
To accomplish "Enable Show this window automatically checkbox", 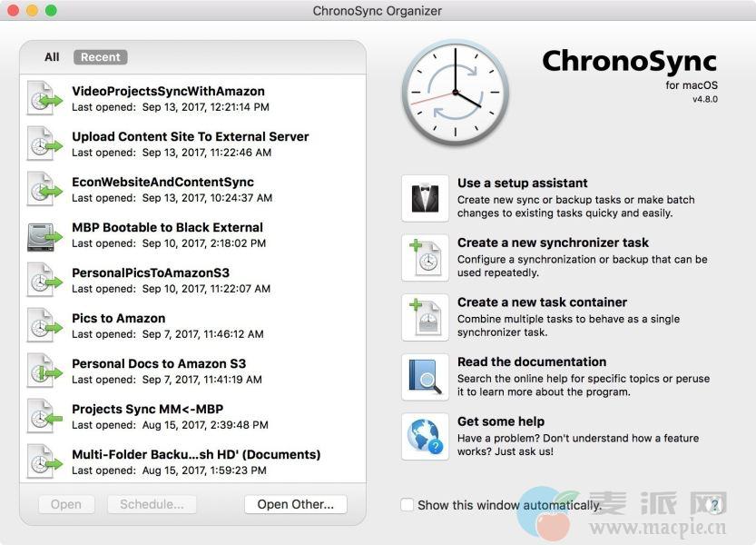I will coord(407,505).
